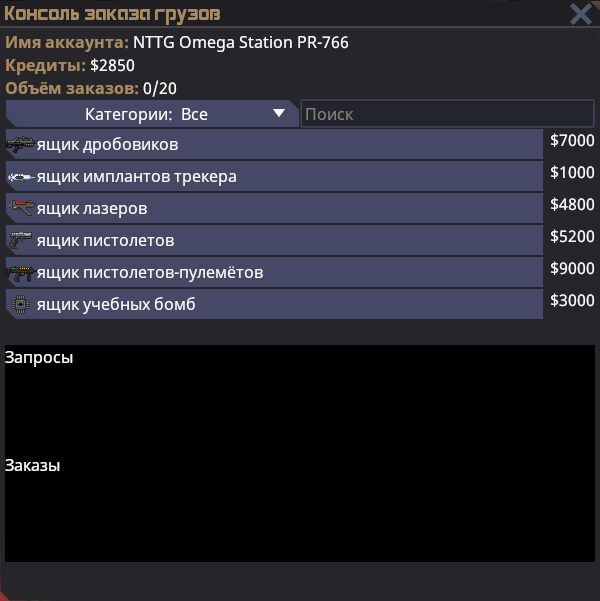This screenshot has width=600, height=601.
Task: Close the cargo order console window
Action: coord(580,14)
